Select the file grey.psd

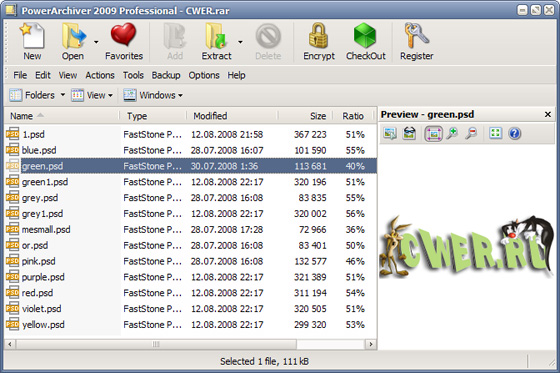(40, 198)
